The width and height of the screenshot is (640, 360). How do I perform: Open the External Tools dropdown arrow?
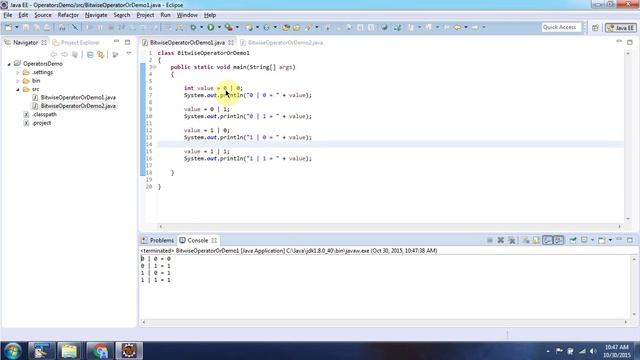coord(237,27)
